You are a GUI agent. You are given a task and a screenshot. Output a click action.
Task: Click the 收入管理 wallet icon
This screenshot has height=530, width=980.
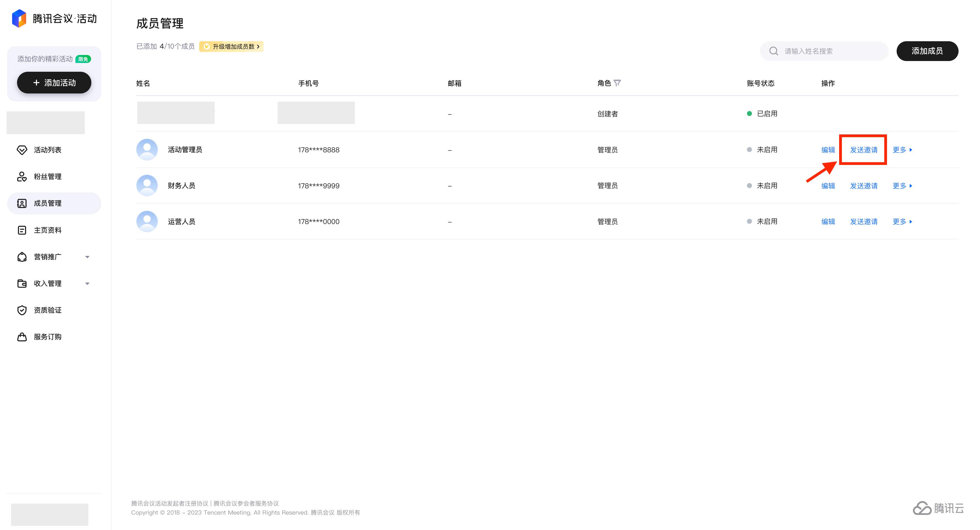point(22,283)
